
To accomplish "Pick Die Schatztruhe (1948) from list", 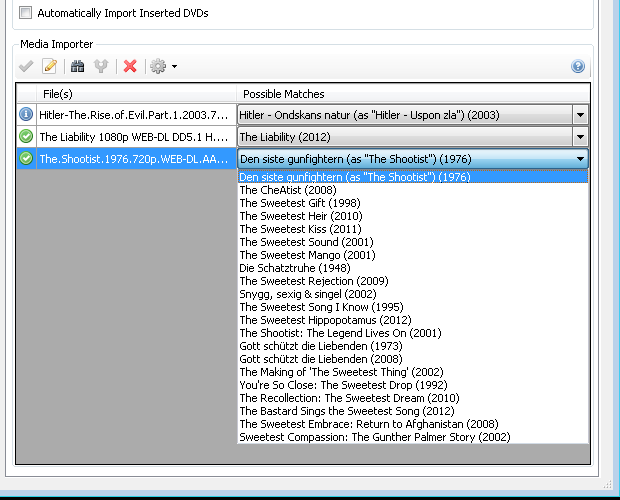I will pos(413,268).
